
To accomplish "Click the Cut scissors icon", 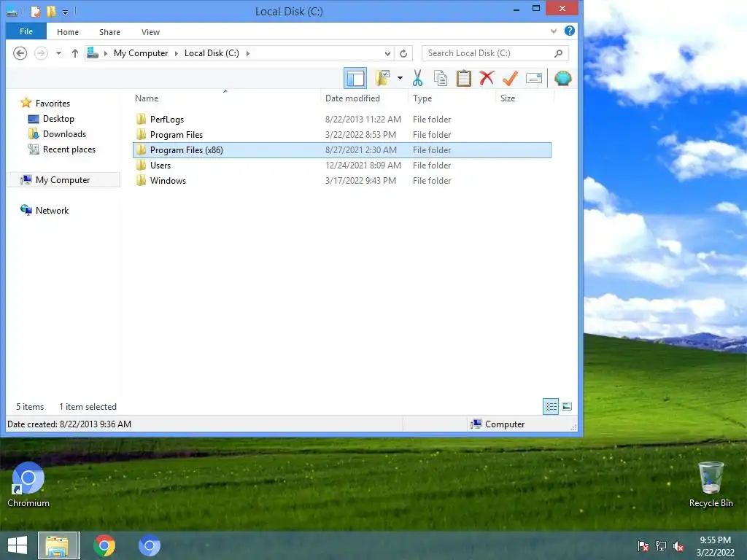I will (418, 78).
